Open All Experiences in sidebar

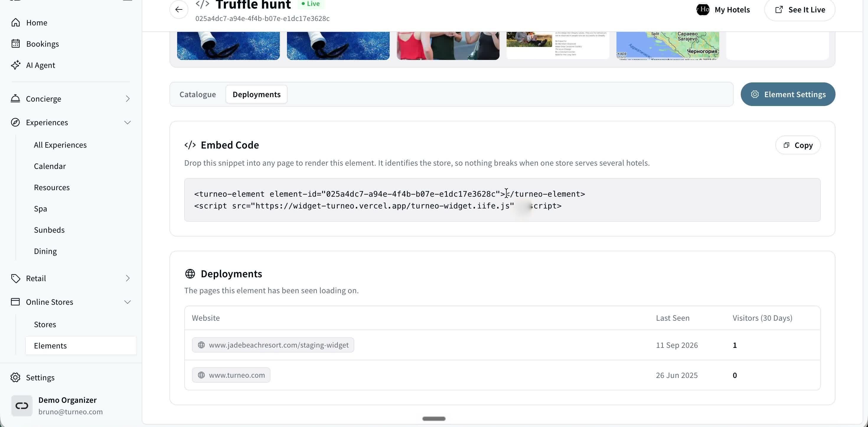60,145
